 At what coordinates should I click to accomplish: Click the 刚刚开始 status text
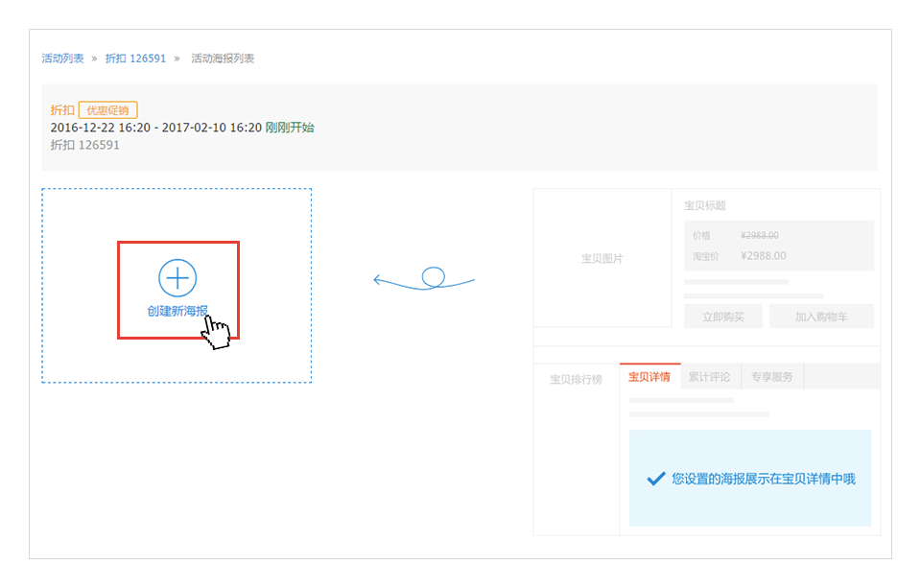pyautogui.click(x=290, y=128)
